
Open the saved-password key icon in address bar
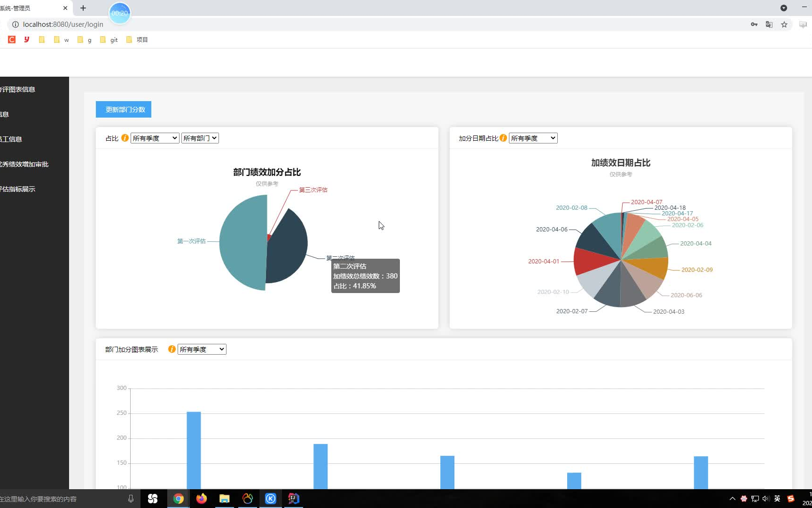click(x=754, y=24)
